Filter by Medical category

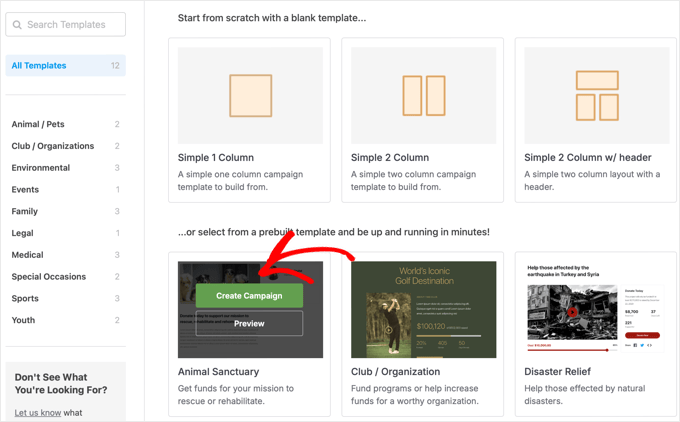point(27,255)
